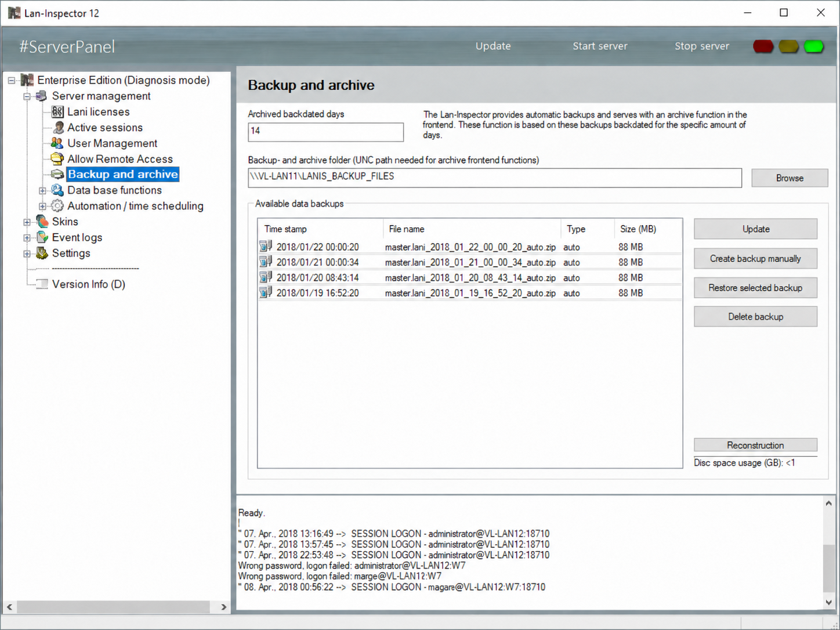Click the Lan-Inspector title bar app icon

(x=14, y=13)
